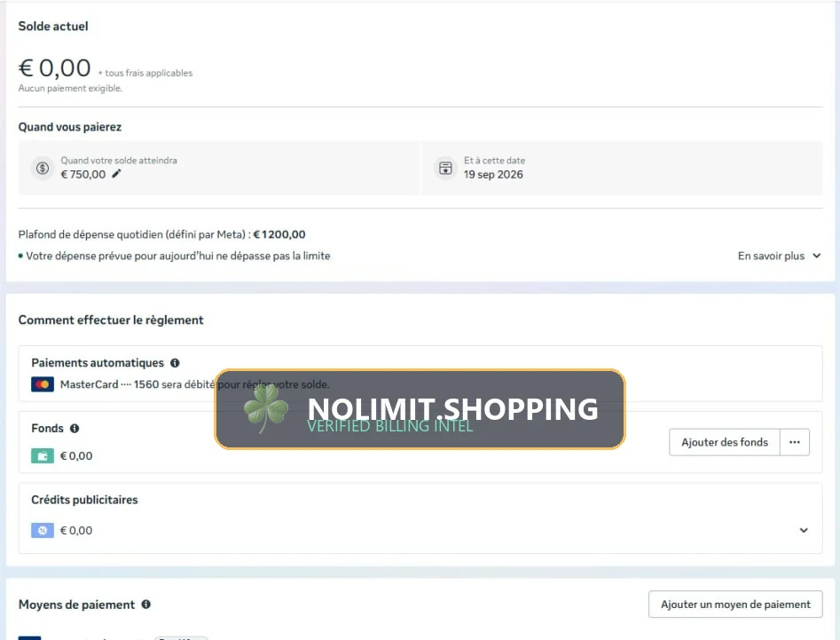Click the dollar coin icon beside solde threshold
This screenshot has width=840, height=640.
[x=43, y=169]
